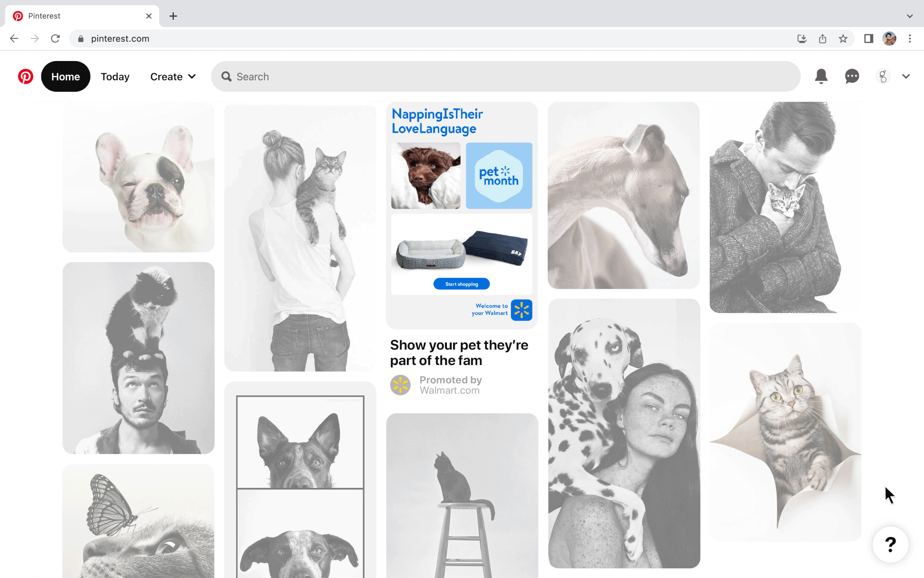Open the man kissing kitten pin
This screenshot has height=578, width=924.
785,207
